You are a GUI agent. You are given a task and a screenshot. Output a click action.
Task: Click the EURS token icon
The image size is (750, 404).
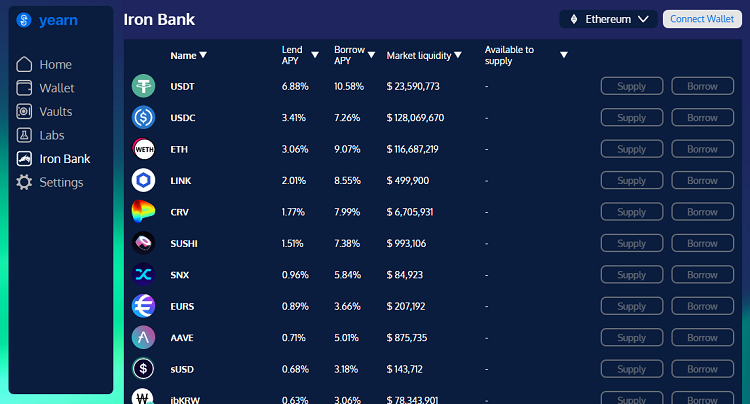click(x=143, y=306)
